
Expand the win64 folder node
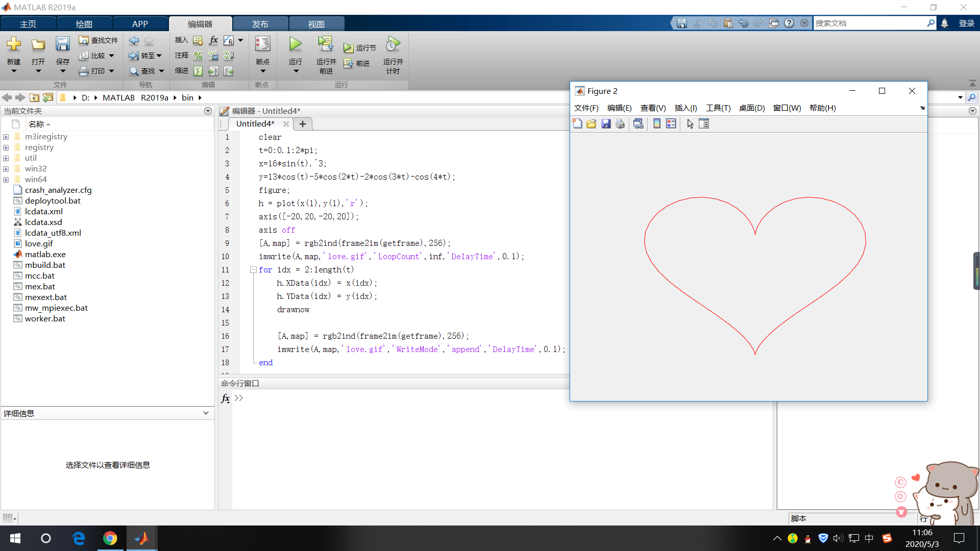pyautogui.click(x=6, y=180)
